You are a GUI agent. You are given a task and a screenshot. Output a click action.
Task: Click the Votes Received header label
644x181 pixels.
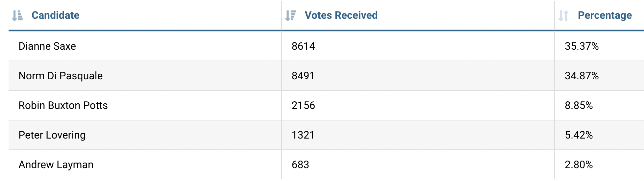(x=341, y=15)
